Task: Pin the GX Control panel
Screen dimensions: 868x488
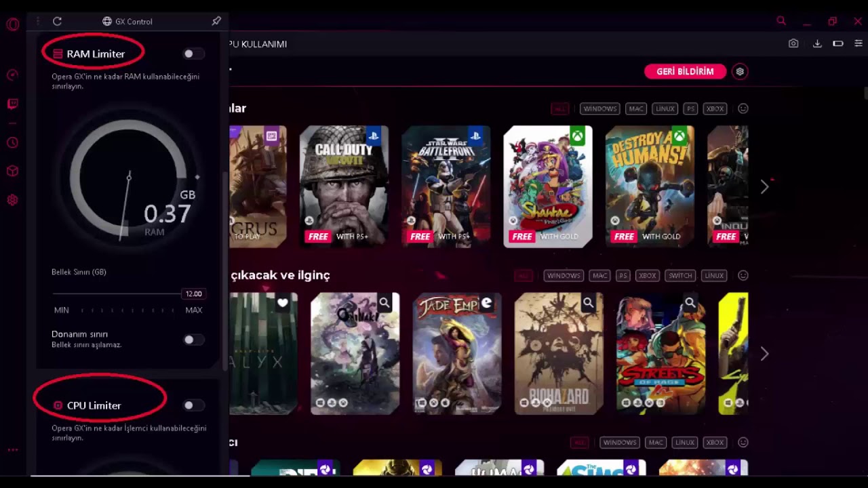Action: pos(216,21)
